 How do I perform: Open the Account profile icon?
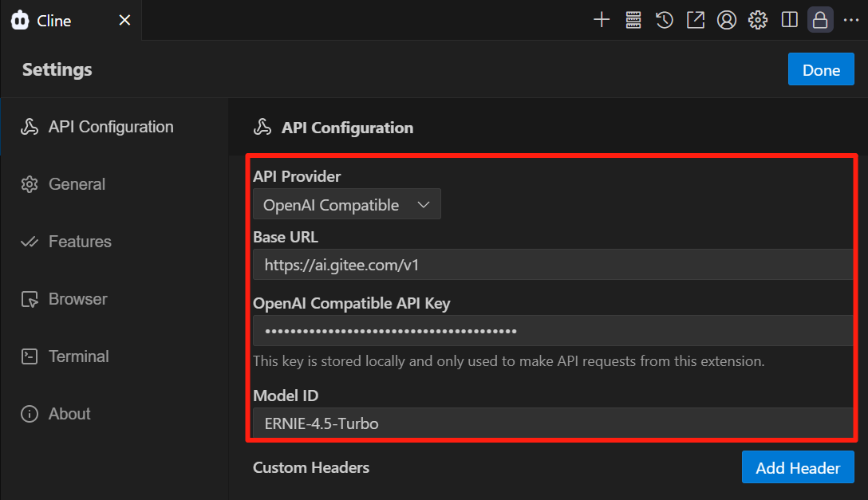pyautogui.click(x=727, y=21)
